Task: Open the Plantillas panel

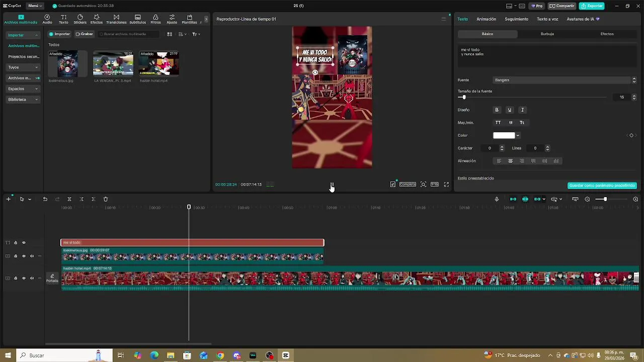Action: (189, 19)
